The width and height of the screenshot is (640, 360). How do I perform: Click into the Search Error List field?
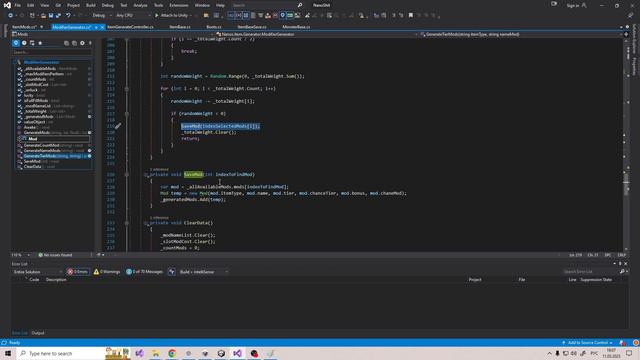[x=591, y=271]
